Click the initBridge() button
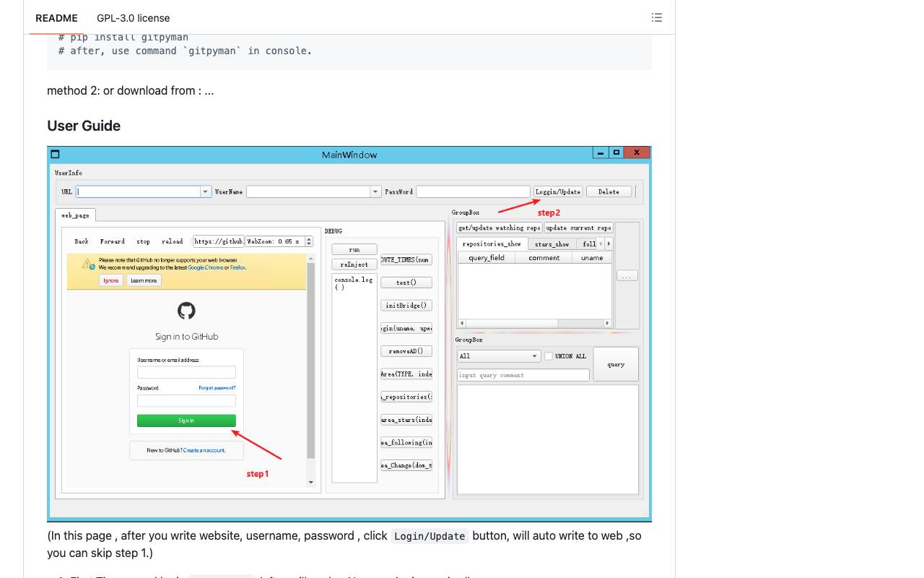 pyautogui.click(x=406, y=306)
